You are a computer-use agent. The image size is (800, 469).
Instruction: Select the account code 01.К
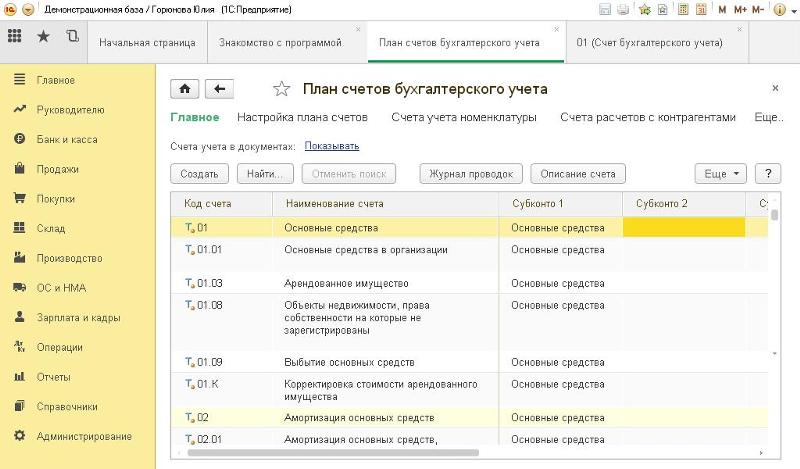click(208, 384)
